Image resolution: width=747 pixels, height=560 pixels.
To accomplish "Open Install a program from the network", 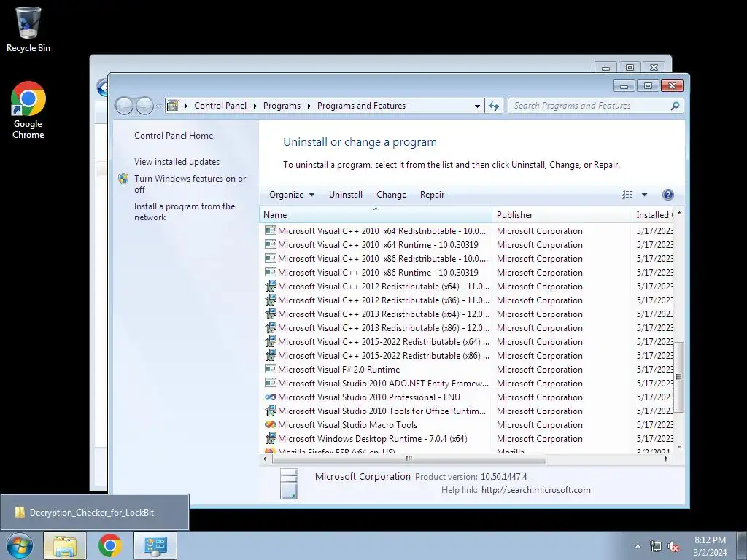I will coord(185,211).
